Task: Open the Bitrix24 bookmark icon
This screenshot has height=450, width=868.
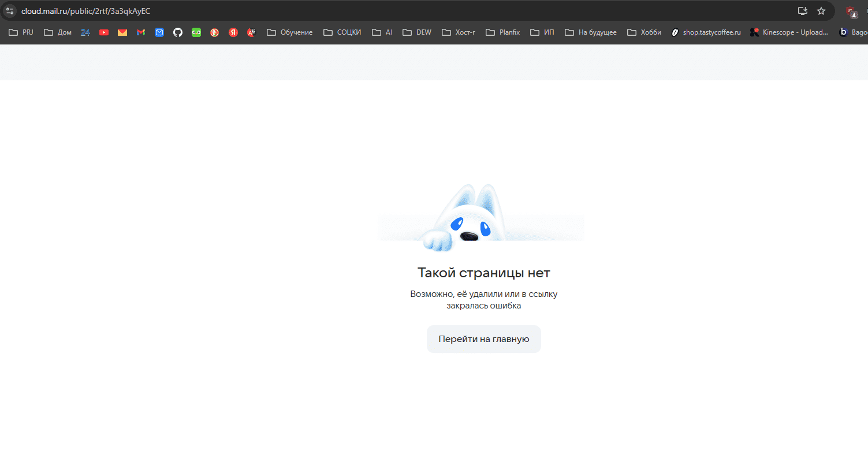Action: [x=85, y=32]
